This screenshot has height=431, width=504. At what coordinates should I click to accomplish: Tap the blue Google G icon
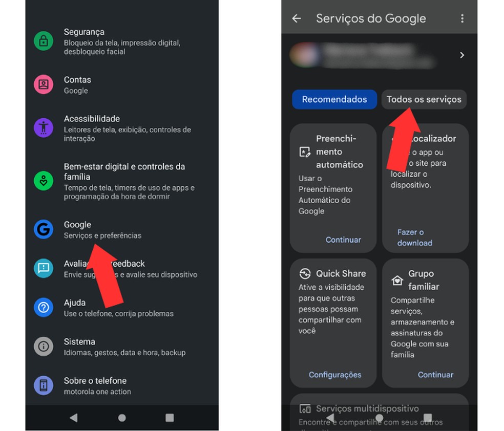click(44, 229)
